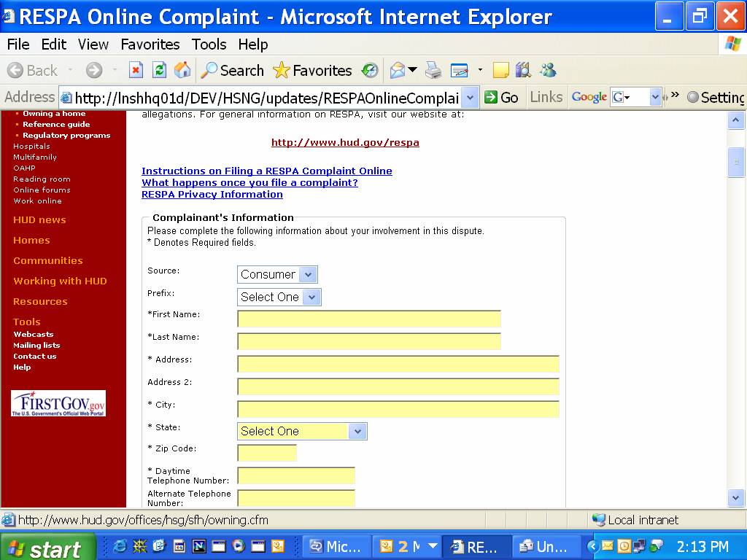Open the State Select One dropdown
The height and width of the screenshot is (560, 747).
tap(302, 431)
